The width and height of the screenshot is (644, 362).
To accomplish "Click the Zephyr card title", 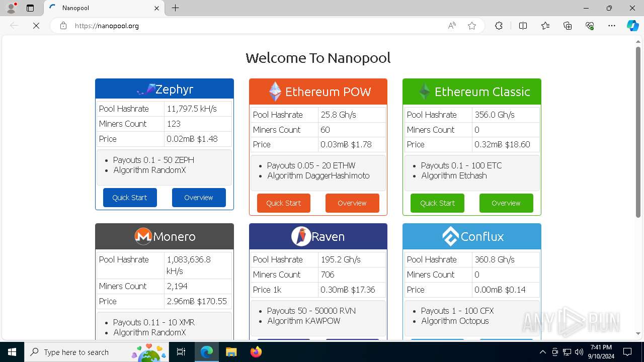I will click(174, 89).
